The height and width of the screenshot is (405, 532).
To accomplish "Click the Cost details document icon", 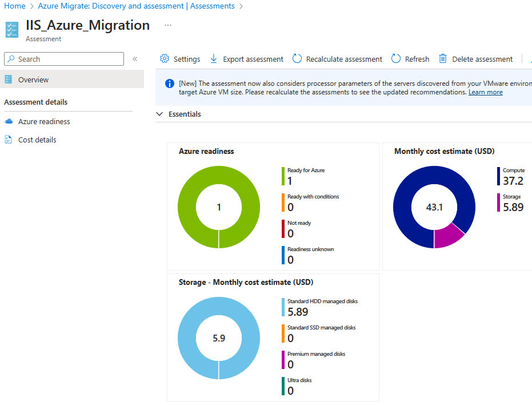I will [8, 140].
